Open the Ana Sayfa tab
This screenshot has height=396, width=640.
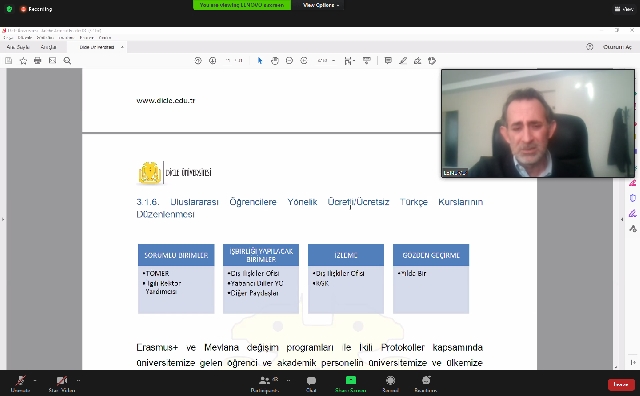coord(18,47)
